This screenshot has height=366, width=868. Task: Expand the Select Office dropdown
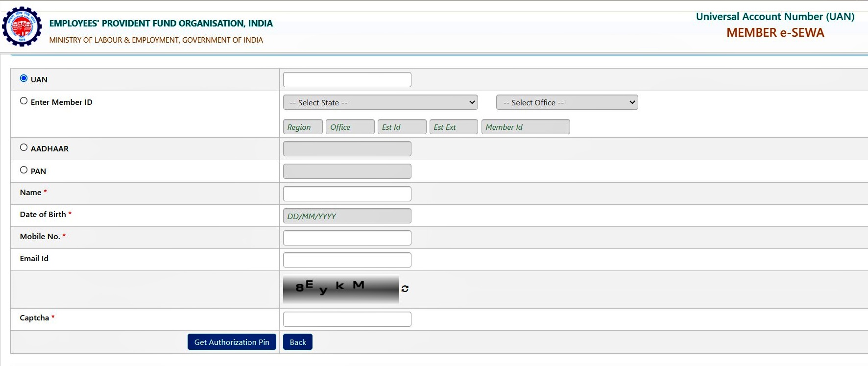567,102
